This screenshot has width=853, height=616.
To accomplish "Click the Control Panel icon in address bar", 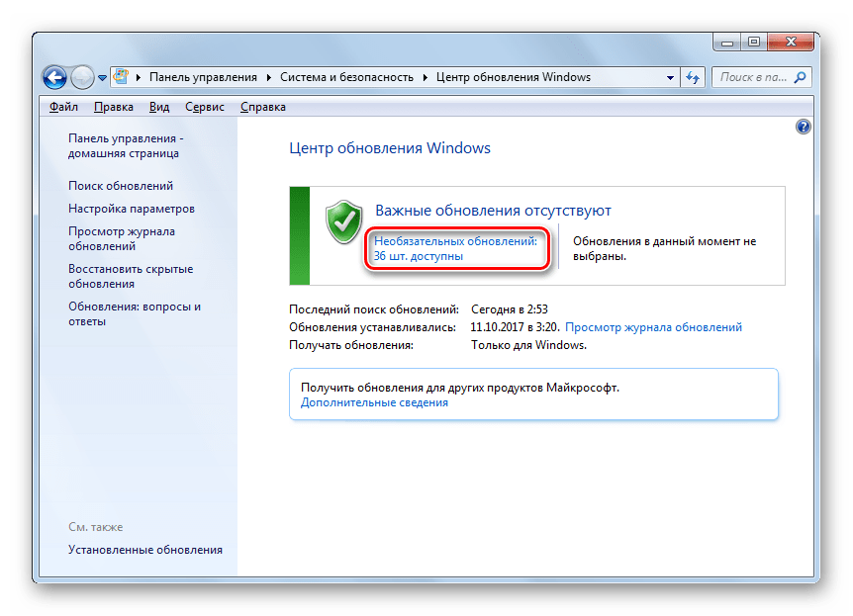I will [122, 77].
